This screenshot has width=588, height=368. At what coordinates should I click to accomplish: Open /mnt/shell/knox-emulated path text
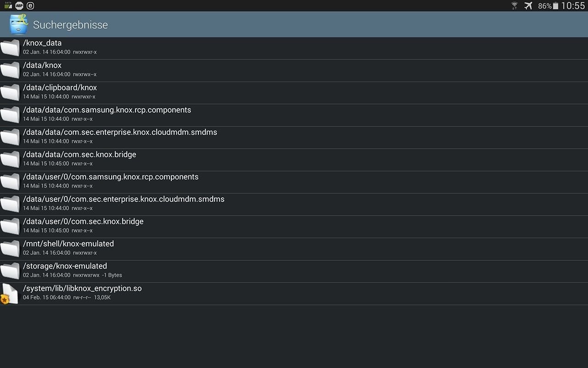(68, 244)
